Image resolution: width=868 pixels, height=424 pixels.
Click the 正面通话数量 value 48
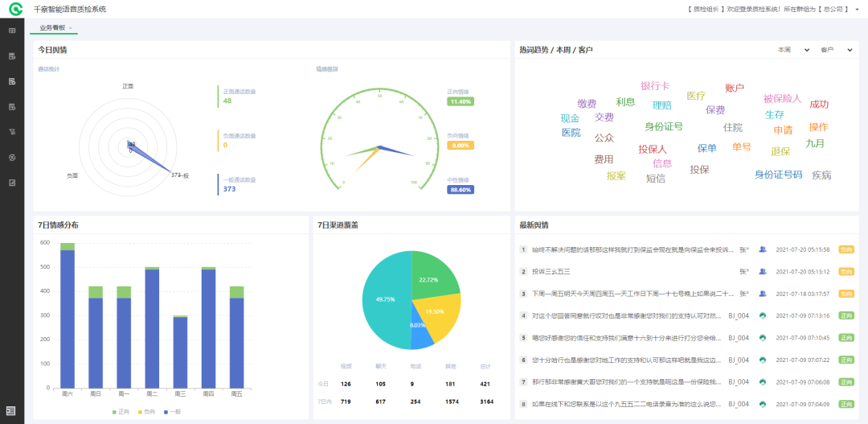point(227,101)
